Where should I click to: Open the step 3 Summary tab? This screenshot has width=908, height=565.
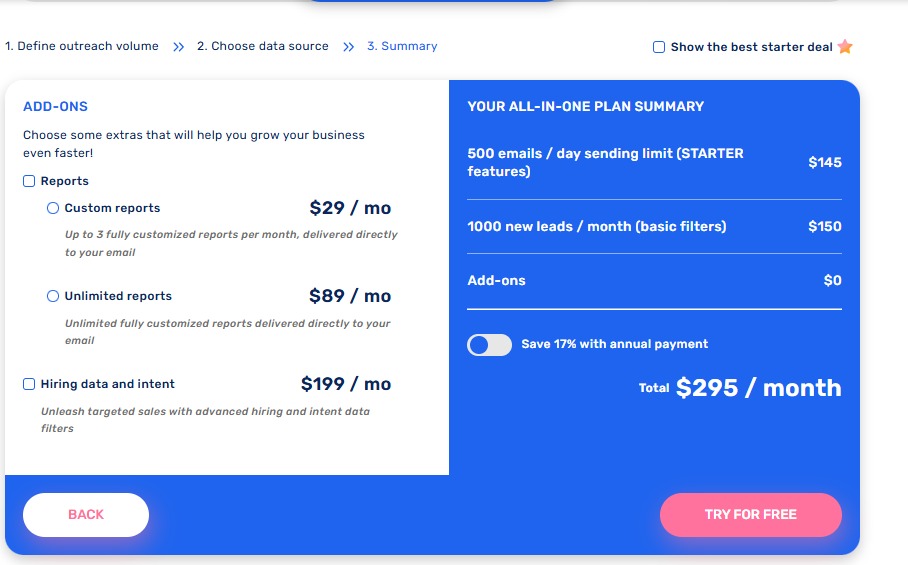point(402,46)
